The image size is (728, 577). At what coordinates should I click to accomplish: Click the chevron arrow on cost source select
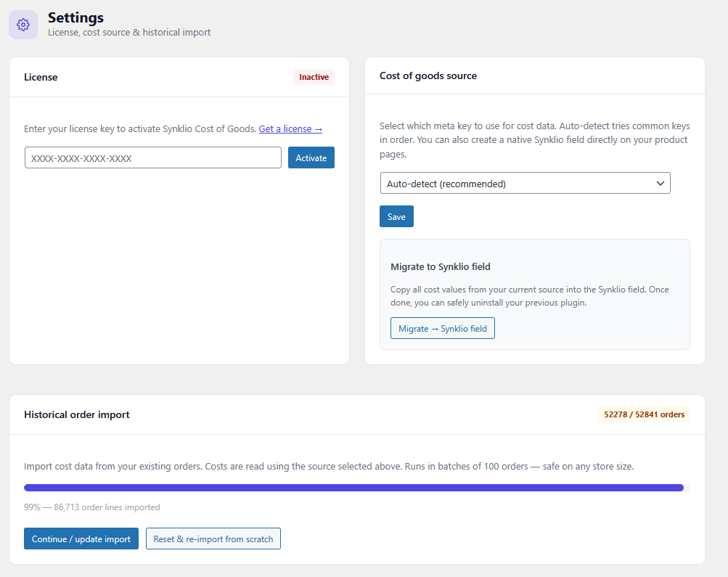click(x=660, y=184)
